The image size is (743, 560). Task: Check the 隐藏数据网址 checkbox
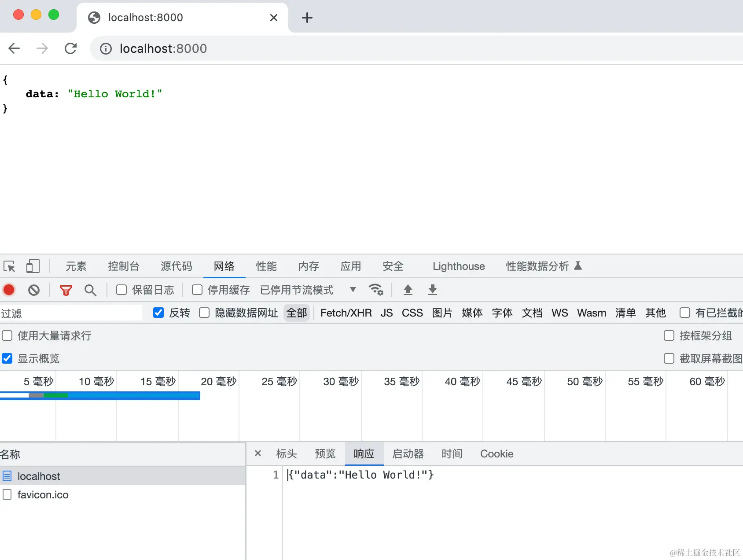pyautogui.click(x=204, y=313)
